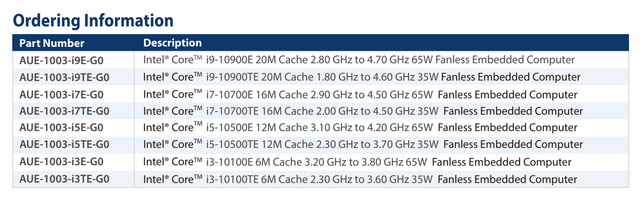Pick part number AUE-1003-i3TE-G0
The width and height of the screenshot is (644, 203).
point(65,179)
